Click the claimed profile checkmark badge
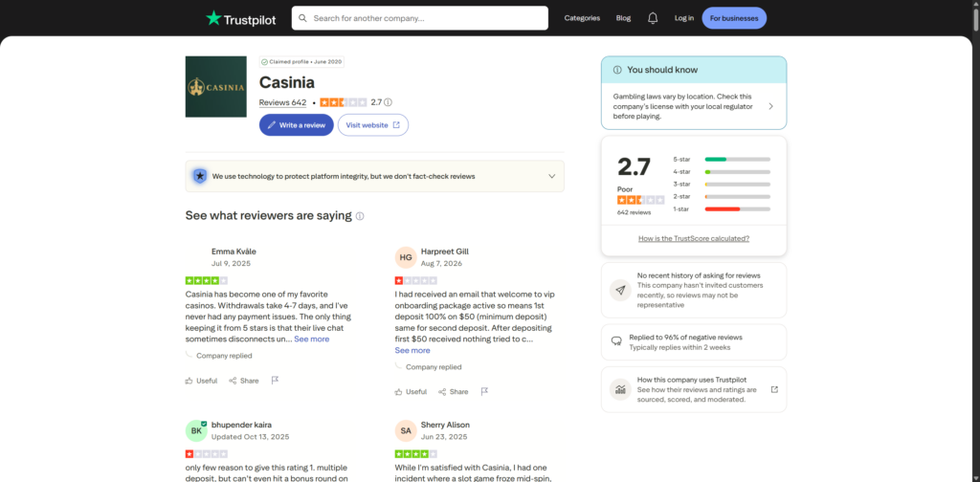The width and height of the screenshot is (980, 482). [265, 62]
